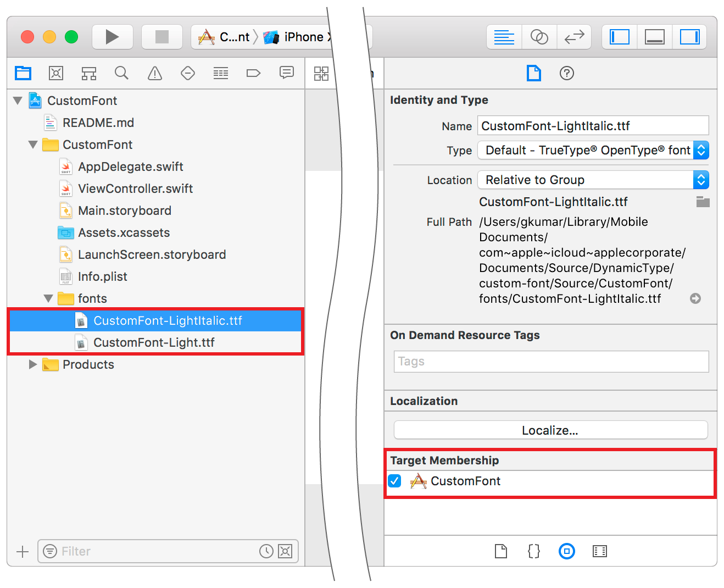Open the Project navigator
724x588 pixels.
click(x=23, y=73)
